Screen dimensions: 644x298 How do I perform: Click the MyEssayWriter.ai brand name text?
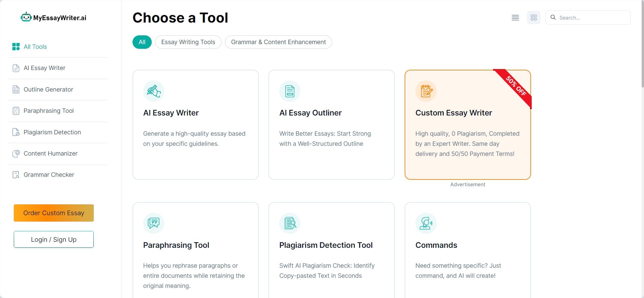[x=60, y=18]
